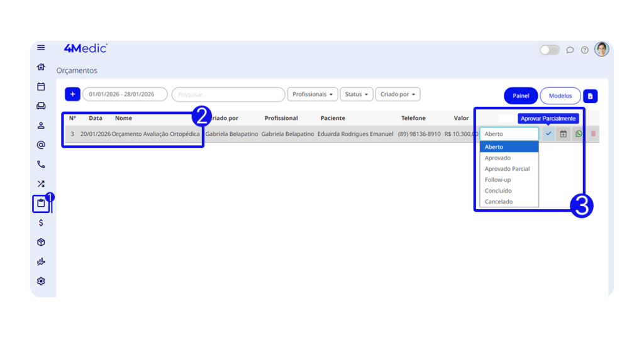Click the schedule calendar-plus icon in row
Image resolution: width=644 pixels, height=338 pixels.
pyautogui.click(x=563, y=134)
